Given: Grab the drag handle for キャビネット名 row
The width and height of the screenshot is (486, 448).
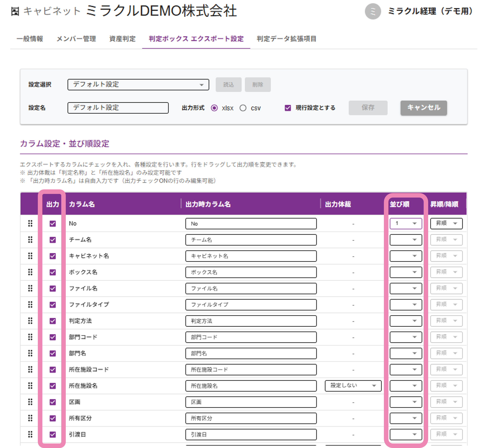Looking at the screenshot, I should pos(30,256).
